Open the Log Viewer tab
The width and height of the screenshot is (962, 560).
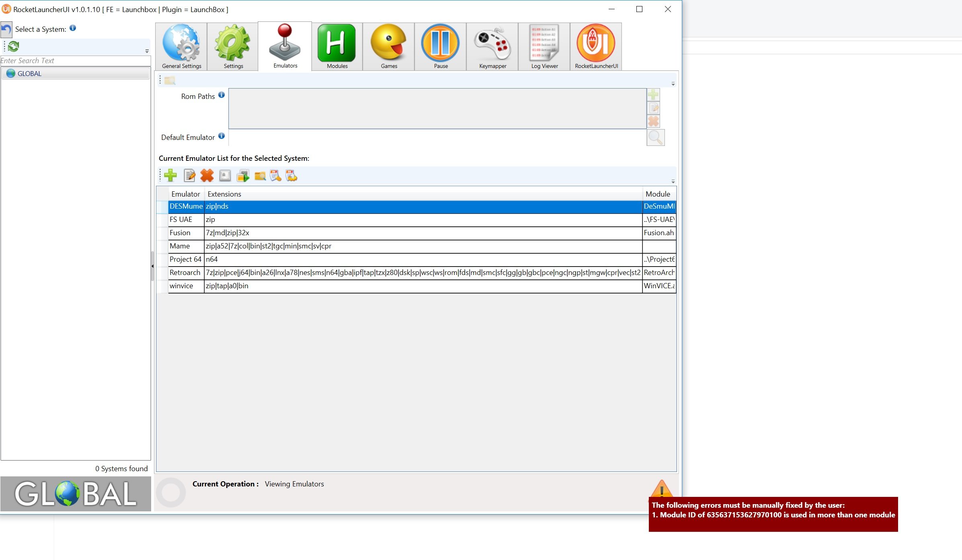coord(544,47)
